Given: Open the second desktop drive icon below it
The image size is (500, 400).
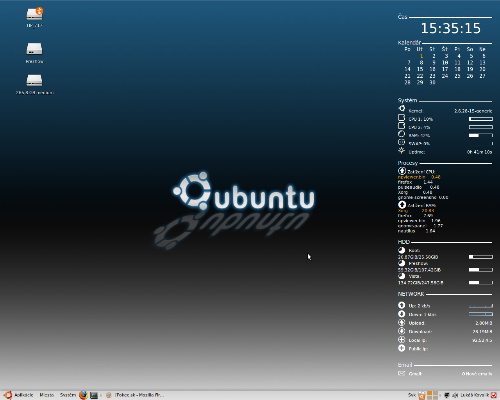Looking at the screenshot, I should click(x=34, y=49).
